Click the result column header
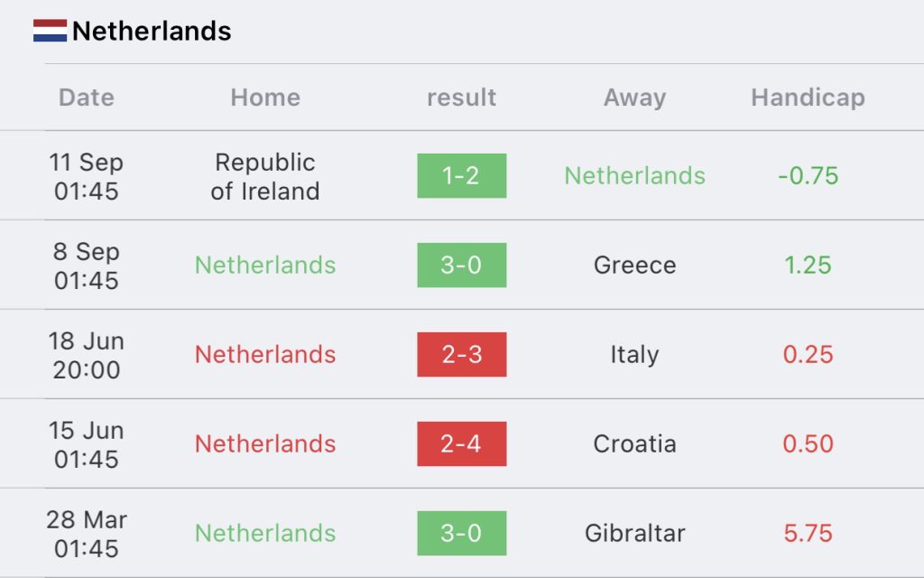This screenshot has height=578, width=924. tap(461, 98)
